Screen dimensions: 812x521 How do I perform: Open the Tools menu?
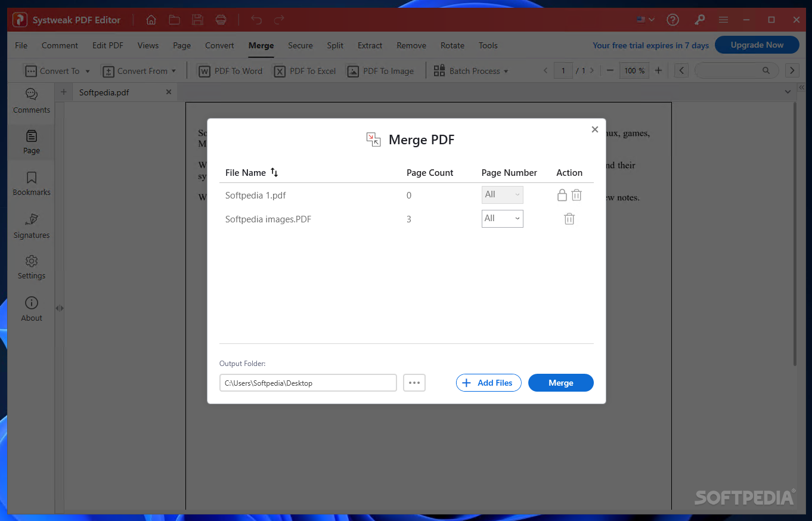(x=488, y=45)
